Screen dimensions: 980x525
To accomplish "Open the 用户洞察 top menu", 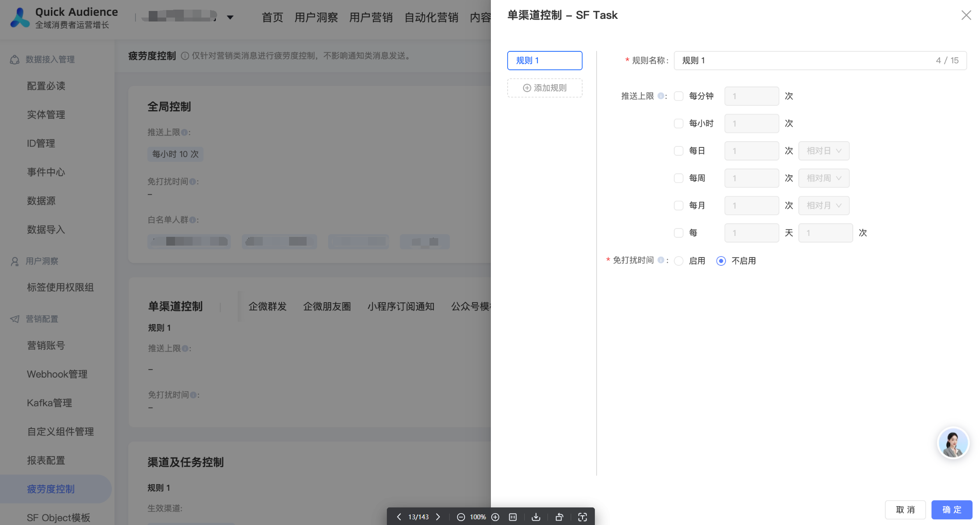I will tap(316, 18).
